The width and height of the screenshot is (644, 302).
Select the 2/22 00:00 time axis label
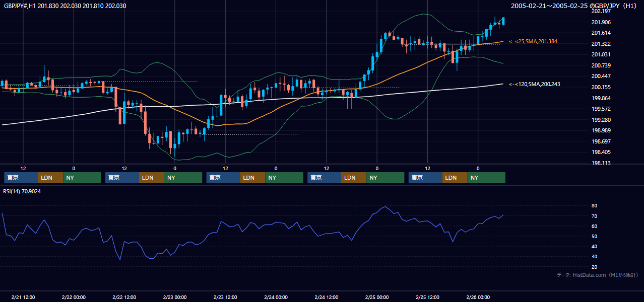click(x=74, y=297)
